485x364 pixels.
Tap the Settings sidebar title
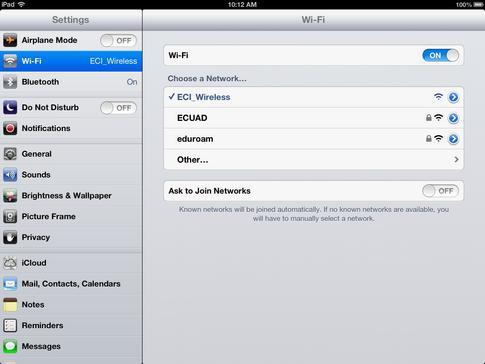pyautogui.click(x=70, y=20)
